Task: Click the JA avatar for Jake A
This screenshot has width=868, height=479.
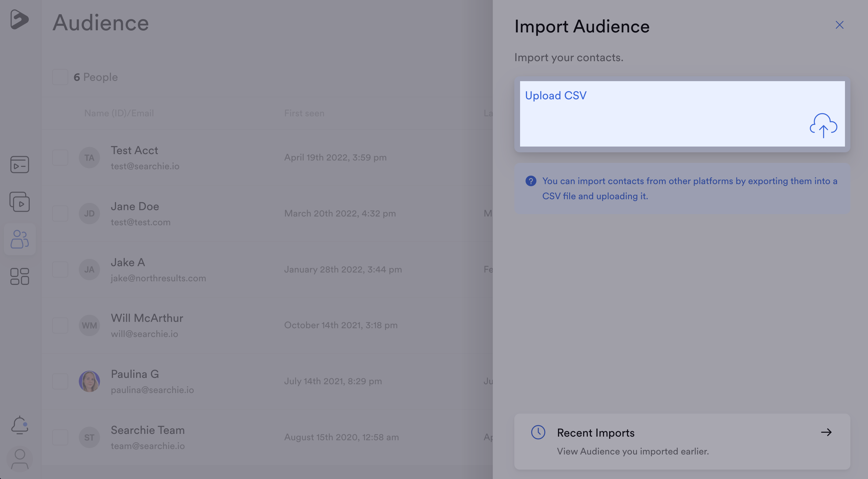Action: (89, 269)
